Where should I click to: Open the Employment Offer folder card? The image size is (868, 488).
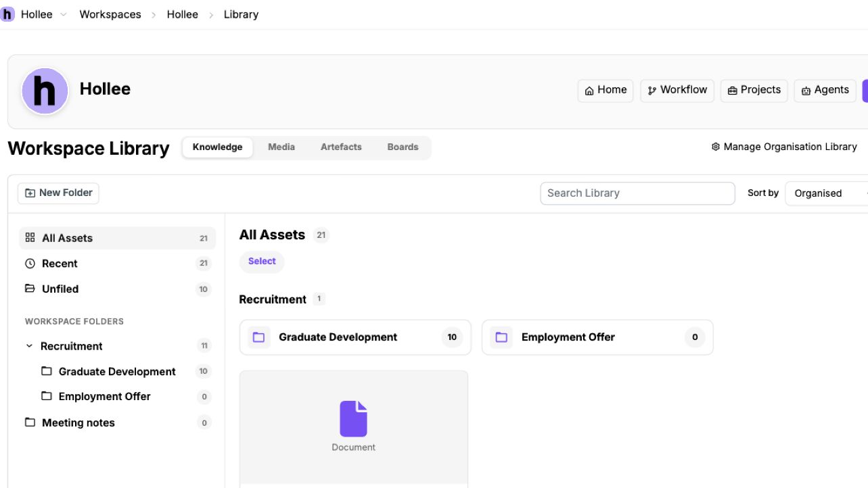click(597, 337)
